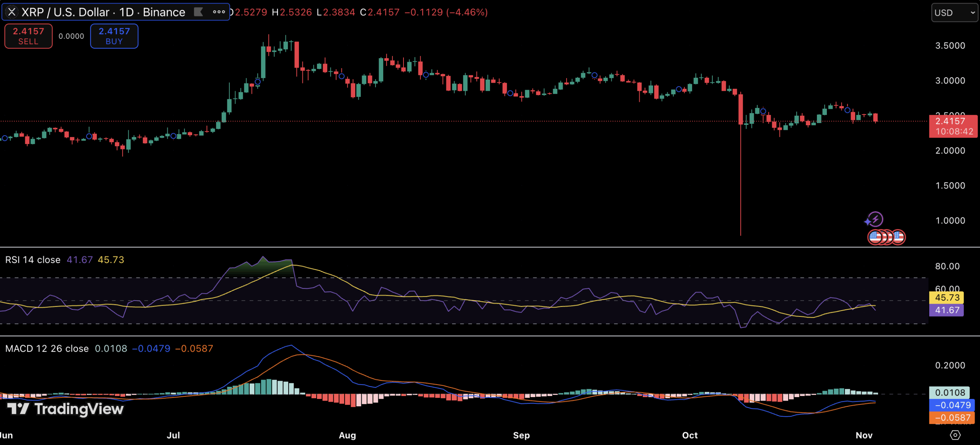Screen dimensions: 980x445
Task: Click the blue circle marker on the early-November candles
Action: [x=848, y=110]
